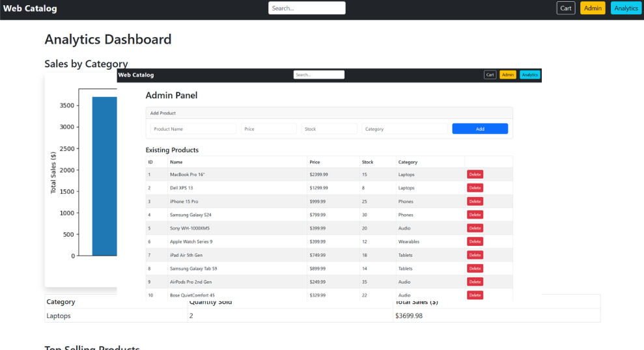Image resolution: width=644 pixels, height=350 pixels.
Task: Click the Sales by Category heading
Action: coord(86,64)
